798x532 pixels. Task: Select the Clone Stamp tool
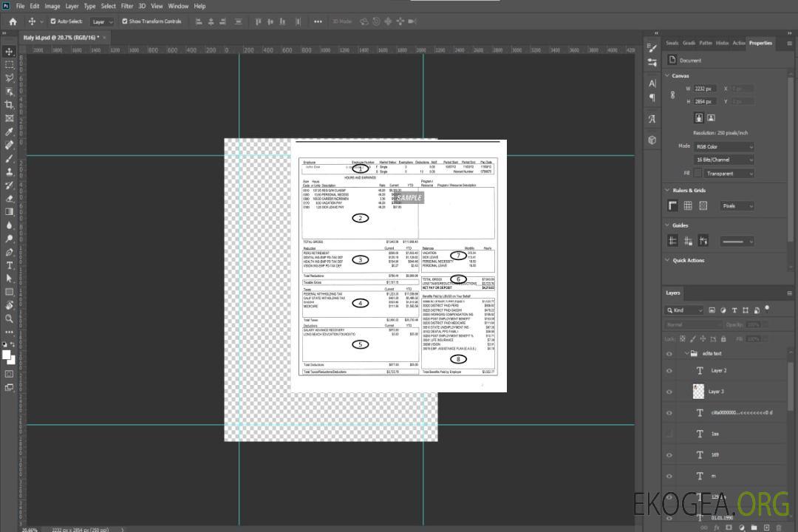9,171
